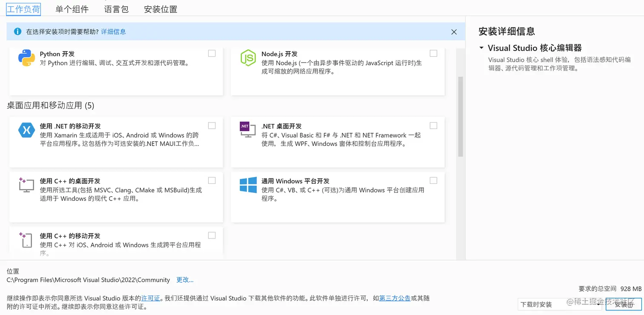Open the 下载时安装 dropdown

560,304
